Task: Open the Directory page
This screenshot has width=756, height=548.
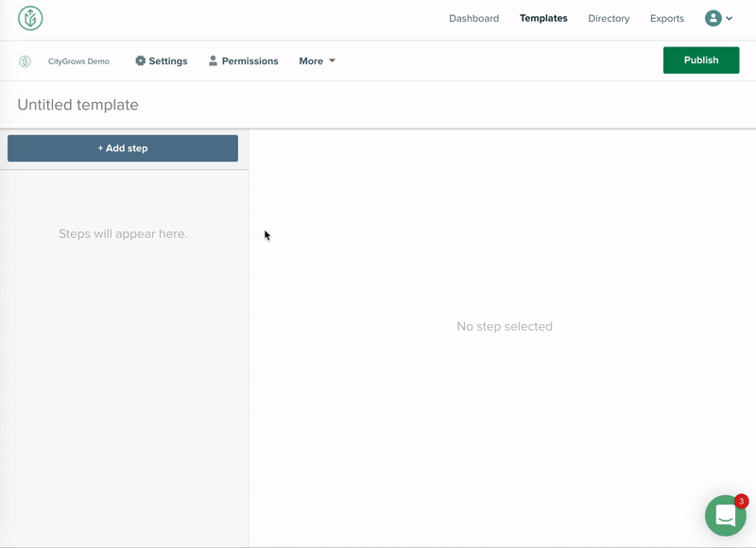Action: pyautogui.click(x=609, y=18)
